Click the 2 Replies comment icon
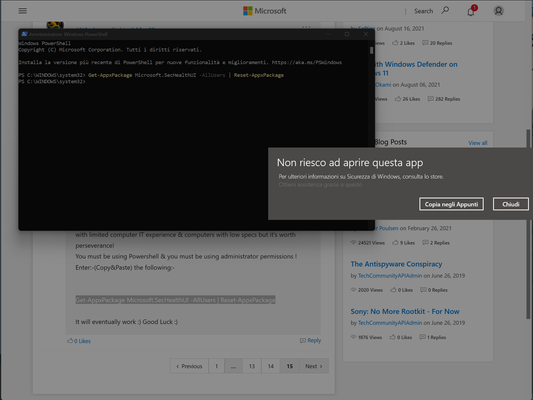Viewport: 533px width, 400px height. click(425, 243)
